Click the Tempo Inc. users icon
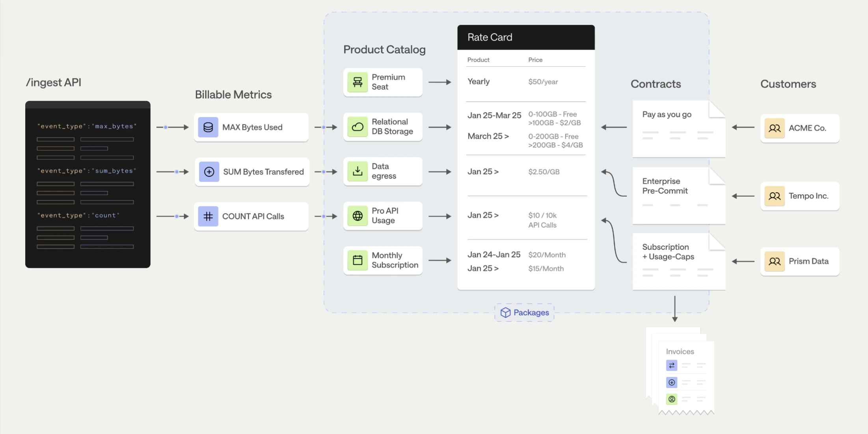868x434 pixels. click(x=774, y=196)
